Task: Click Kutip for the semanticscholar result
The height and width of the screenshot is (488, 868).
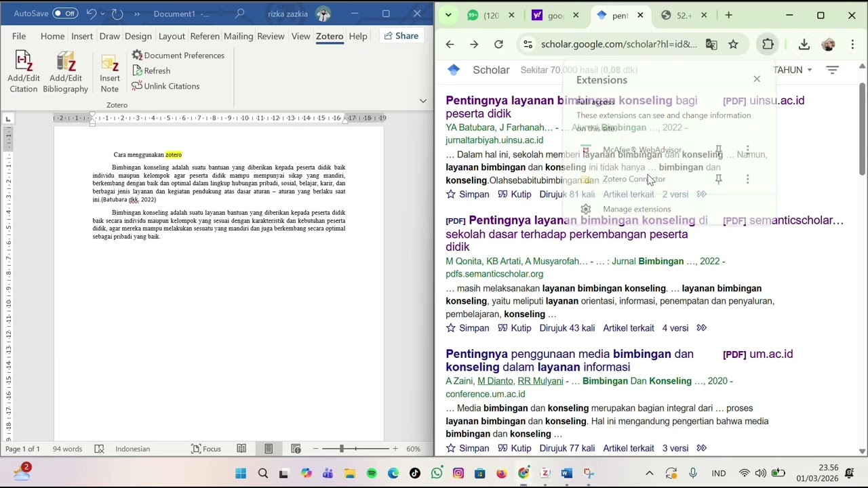Action: [x=515, y=328]
